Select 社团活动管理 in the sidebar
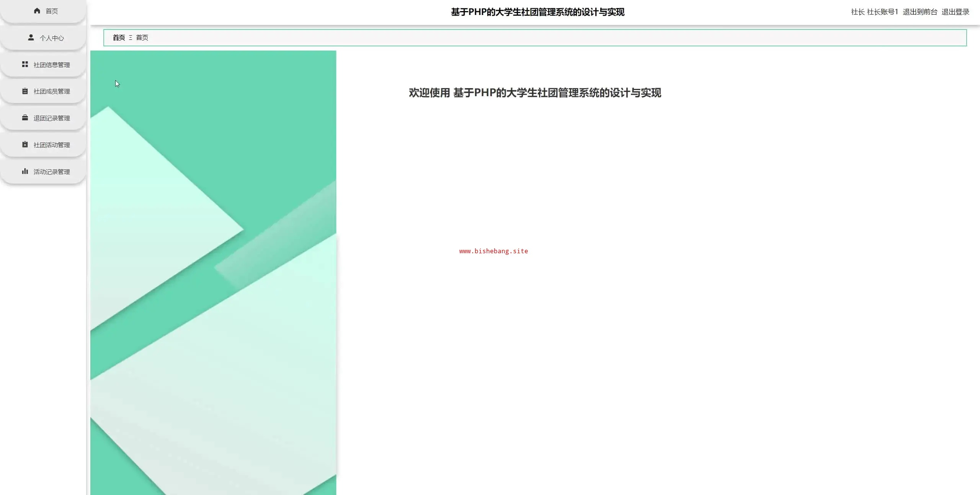This screenshot has height=495, width=980. tap(51, 145)
